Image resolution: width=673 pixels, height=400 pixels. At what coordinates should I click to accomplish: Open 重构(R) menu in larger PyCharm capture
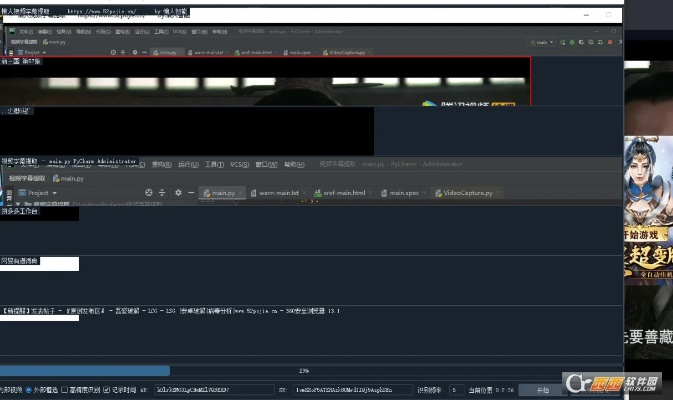click(x=162, y=164)
